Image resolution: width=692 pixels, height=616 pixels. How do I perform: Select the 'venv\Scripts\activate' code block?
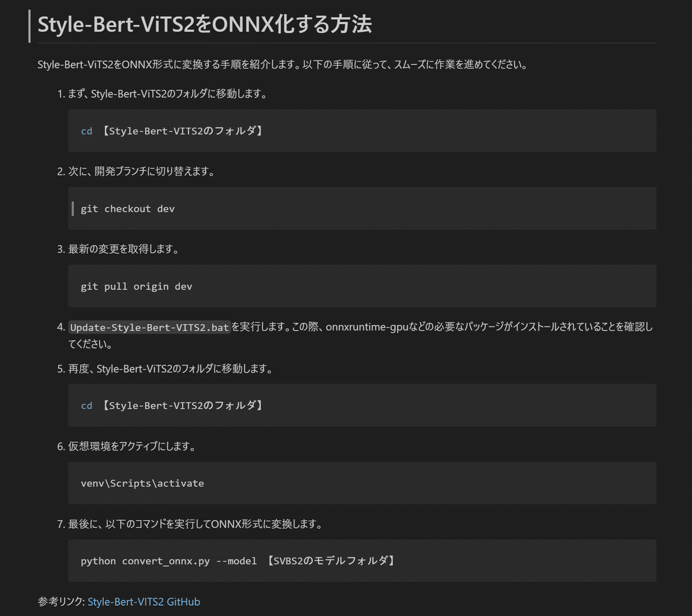362,483
